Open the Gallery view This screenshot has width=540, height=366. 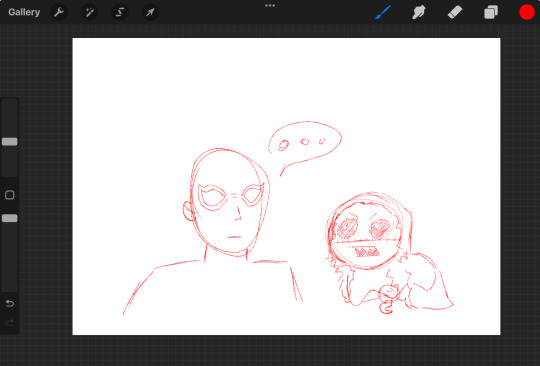coord(24,12)
